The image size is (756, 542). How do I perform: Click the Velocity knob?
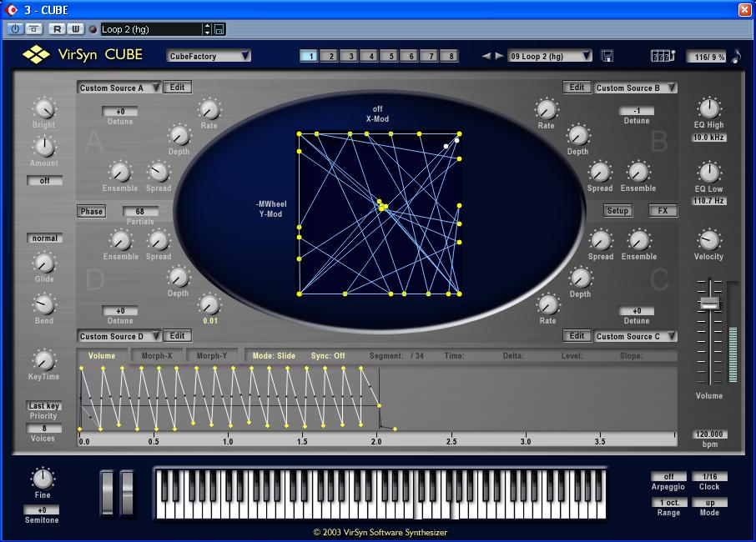[x=708, y=240]
